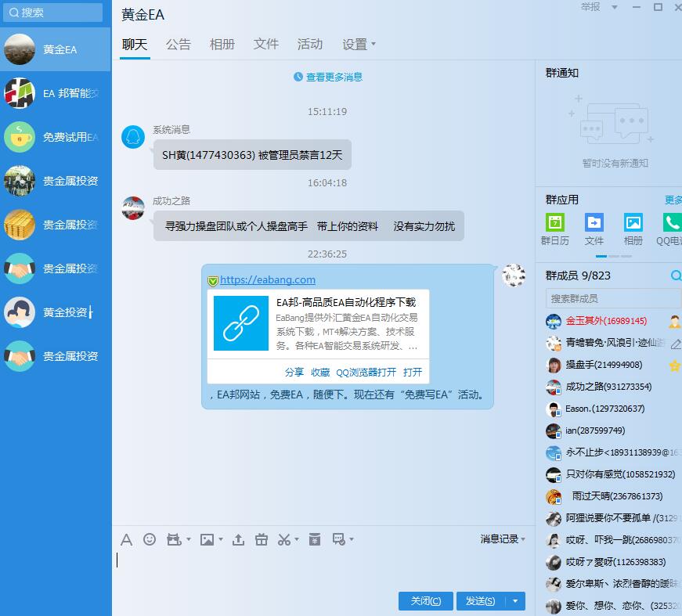682x616 pixels.
Task: Click the 系统消息 penguin avatar
Action: 133,137
